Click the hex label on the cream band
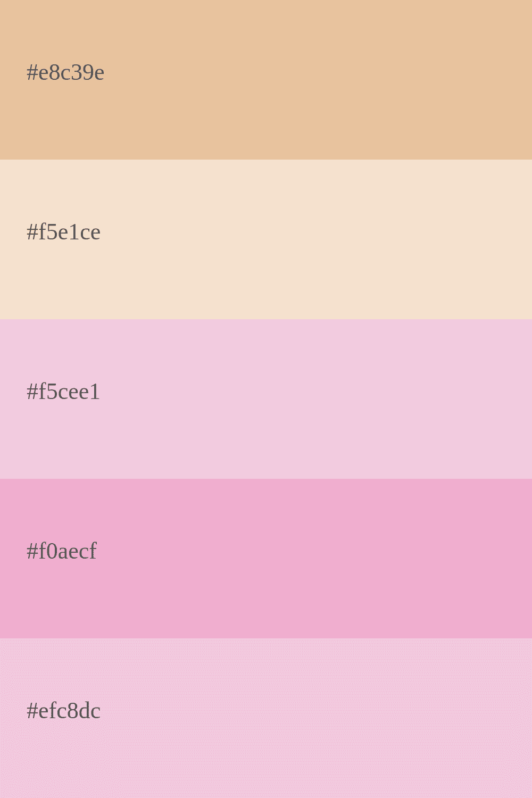Image resolution: width=532 pixels, height=798 pixels. tap(63, 232)
